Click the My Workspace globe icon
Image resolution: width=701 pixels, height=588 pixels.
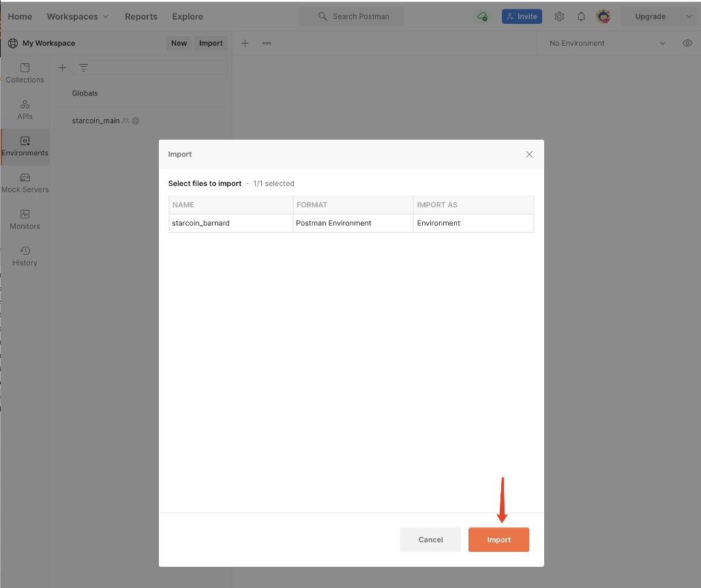13,43
